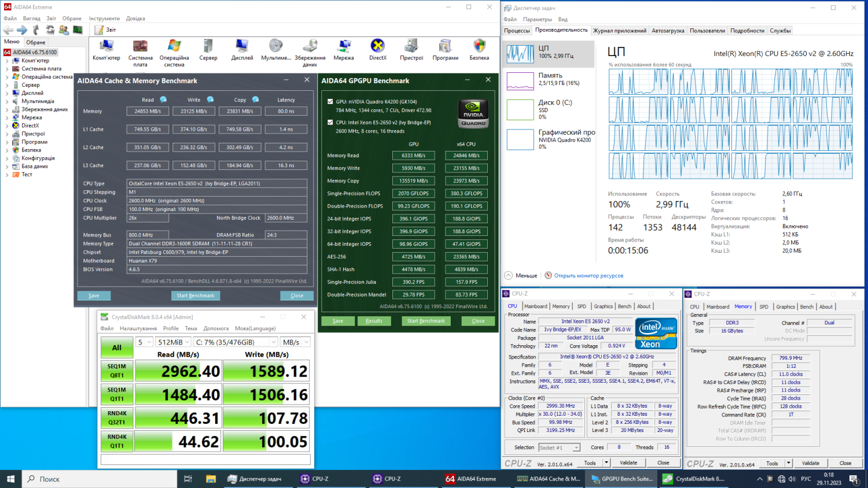
Task: Expand the Тест tree node
Action: (x=8, y=175)
